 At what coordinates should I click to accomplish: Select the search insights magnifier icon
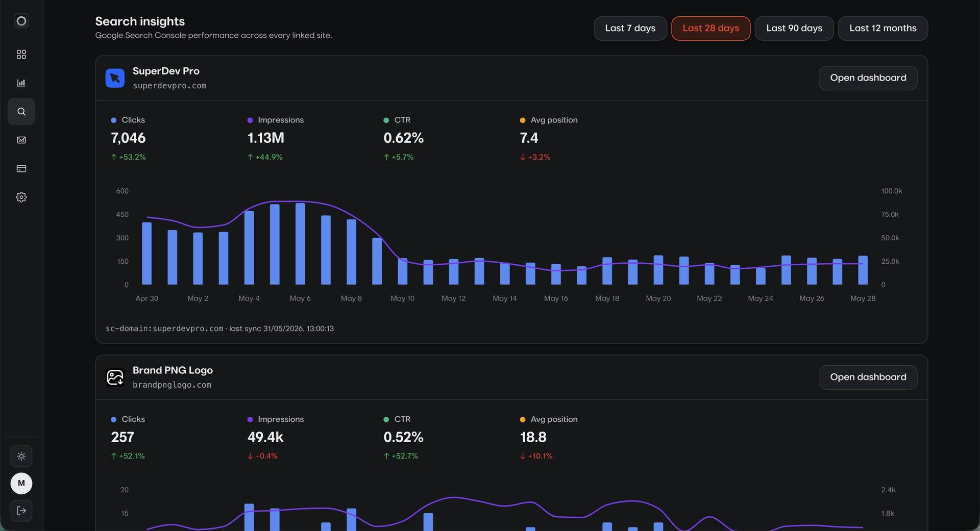[x=21, y=111]
